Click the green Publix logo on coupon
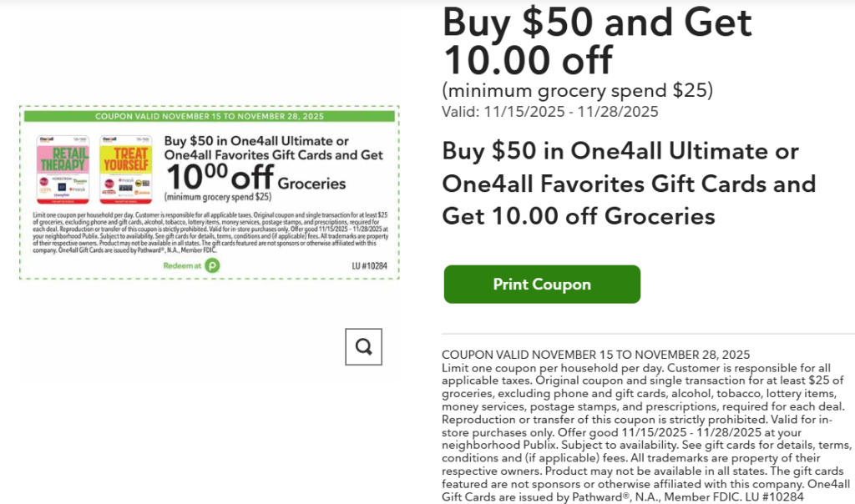Viewport: 855px width, 504px height. 212,265
